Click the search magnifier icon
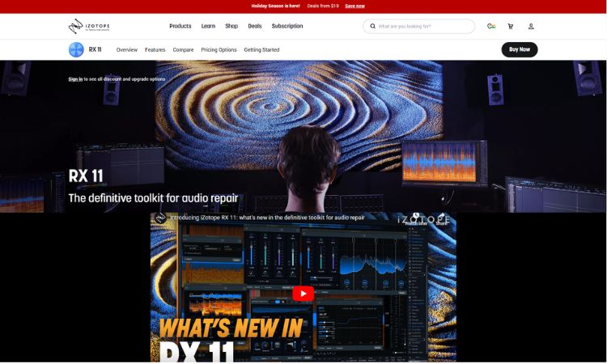Screen dimensions: 607x364 click(x=372, y=27)
